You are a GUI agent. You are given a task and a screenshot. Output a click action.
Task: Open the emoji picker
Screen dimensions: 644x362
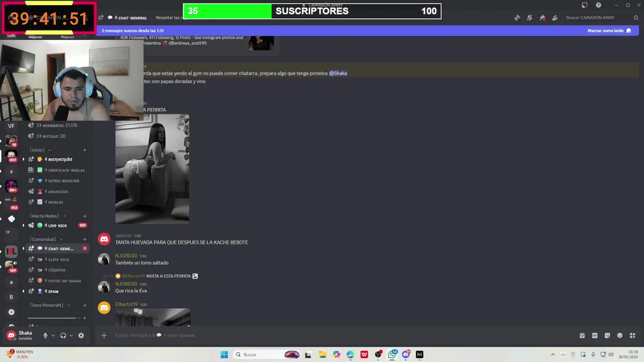620,335
